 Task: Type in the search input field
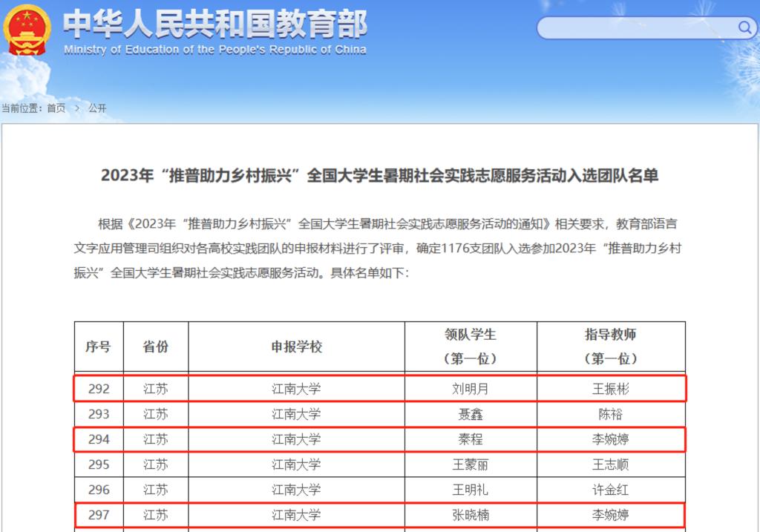click(635, 28)
